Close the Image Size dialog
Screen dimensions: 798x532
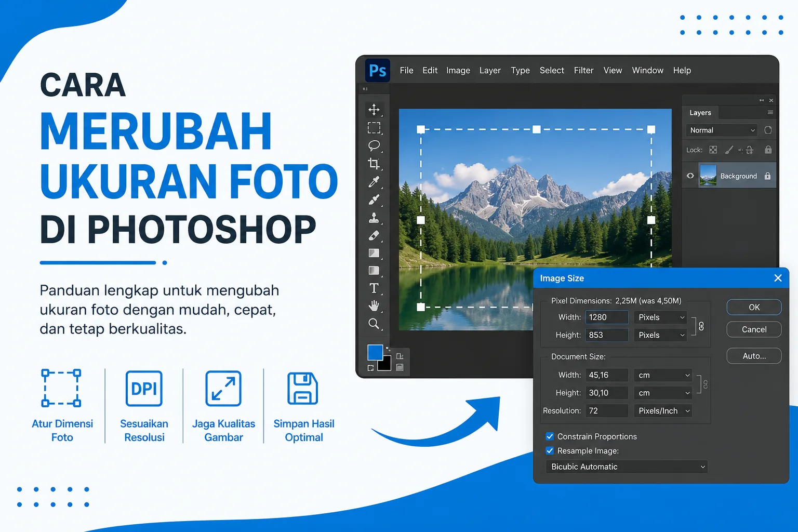pos(778,278)
